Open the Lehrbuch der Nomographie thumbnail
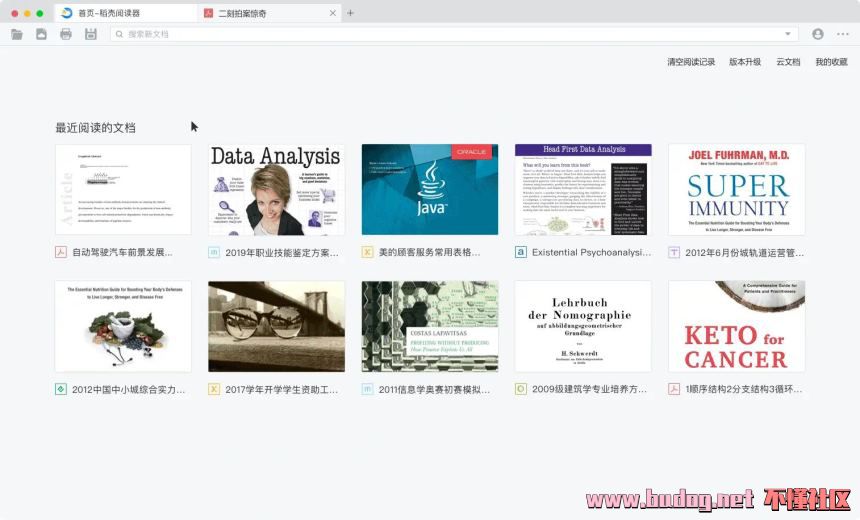 click(583, 326)
